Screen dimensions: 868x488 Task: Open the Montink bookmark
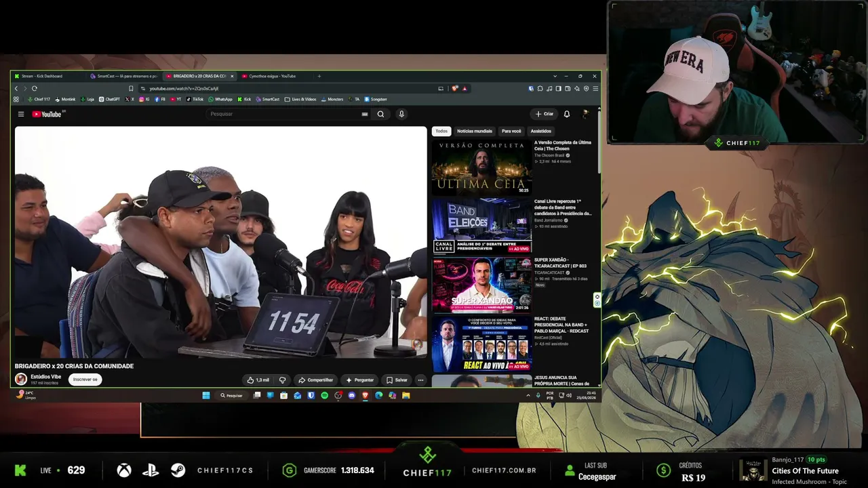tap(65, 99)
